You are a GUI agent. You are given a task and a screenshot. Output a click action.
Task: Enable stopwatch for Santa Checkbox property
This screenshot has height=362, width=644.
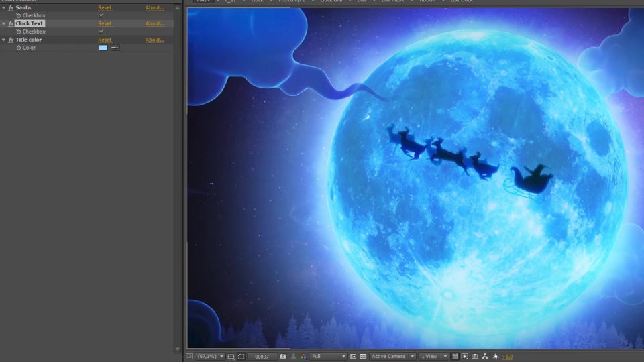[x=19, y=15]
